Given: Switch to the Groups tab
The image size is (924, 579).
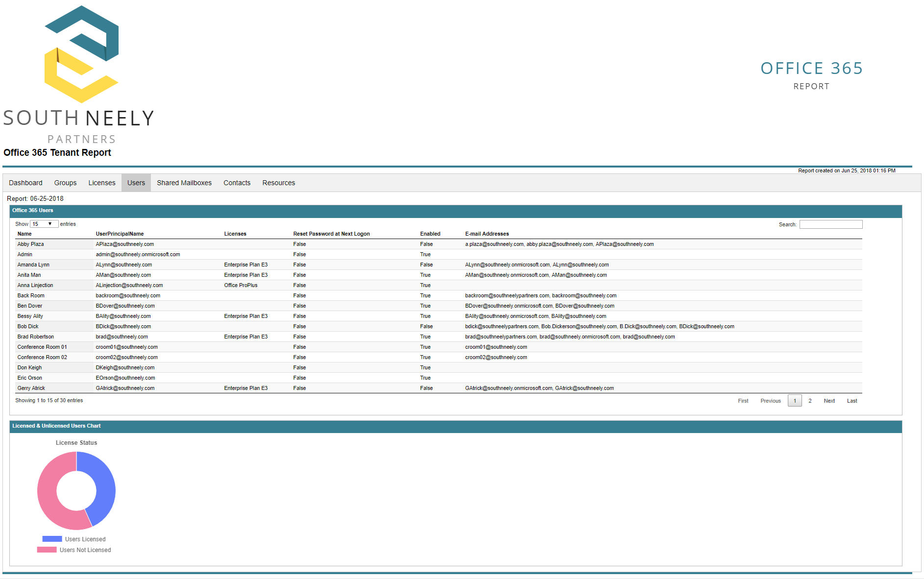Looking at the screenshot, I should pyautogui.click(x=65, y=183).
